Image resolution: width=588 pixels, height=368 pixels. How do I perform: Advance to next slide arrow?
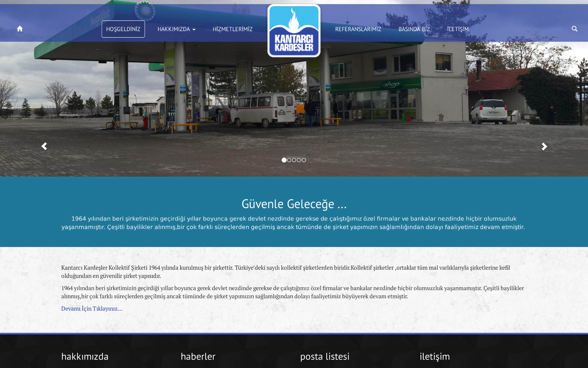(544, 146)
